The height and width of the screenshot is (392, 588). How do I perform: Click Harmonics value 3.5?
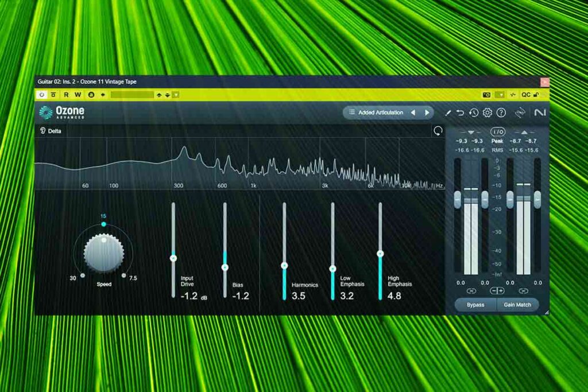299,296
